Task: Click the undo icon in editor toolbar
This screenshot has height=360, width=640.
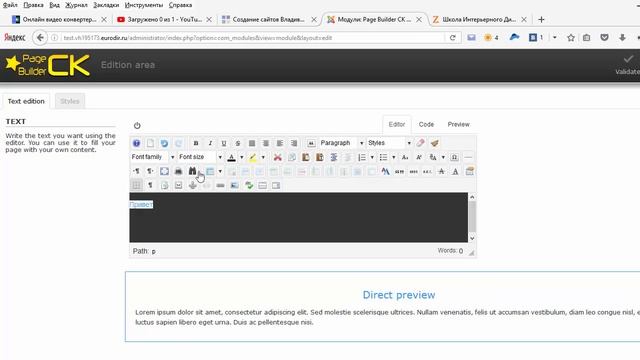Action: pos(164,143)
